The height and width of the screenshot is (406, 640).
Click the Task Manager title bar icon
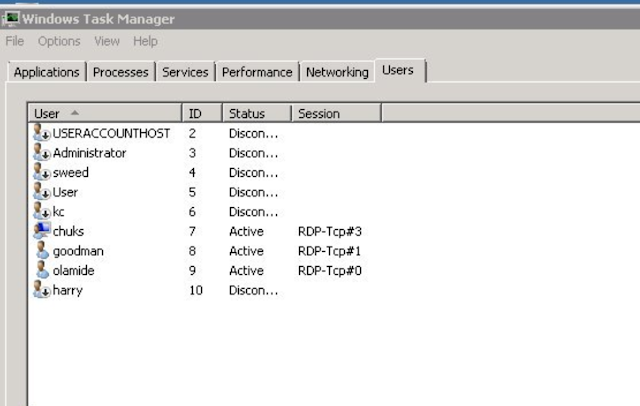coord(12,19)
